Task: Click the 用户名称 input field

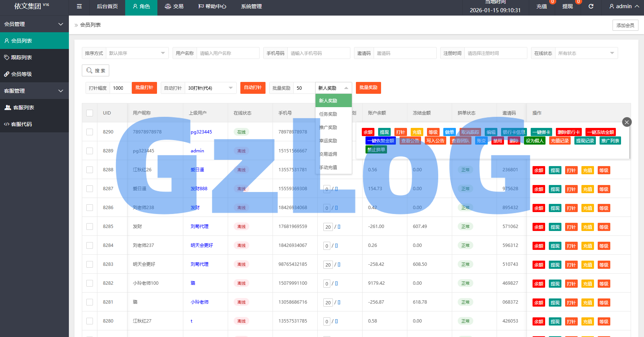Action: tap(227, 53)
